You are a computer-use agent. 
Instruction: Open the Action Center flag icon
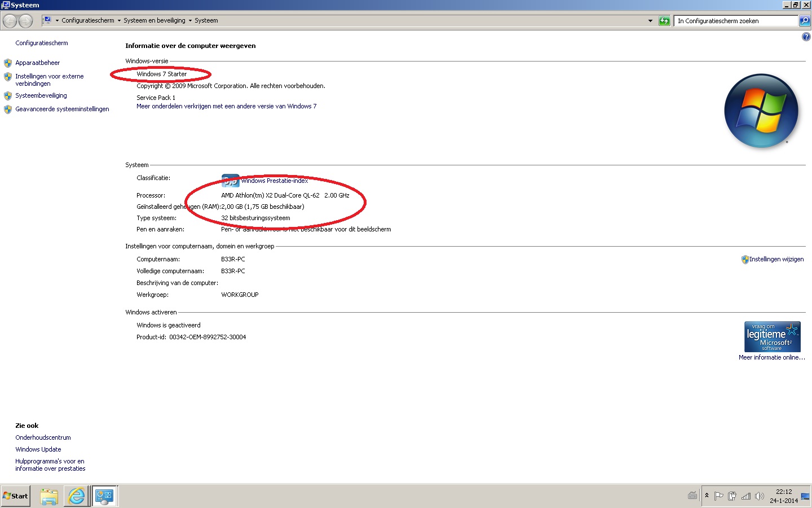pyautogui.click(x=718, y=496)
